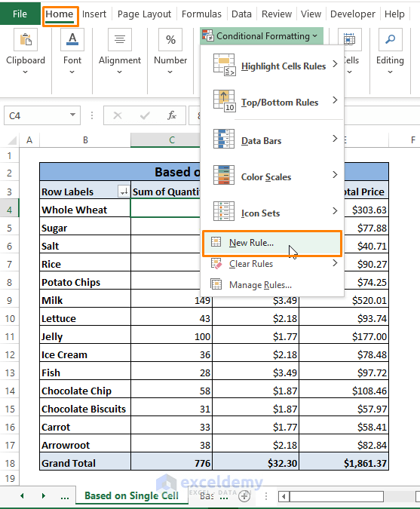The width and height of the screenshot is (420, 509).
Task: Switch to the Formulas tab
Action: [x=201, y=14]
